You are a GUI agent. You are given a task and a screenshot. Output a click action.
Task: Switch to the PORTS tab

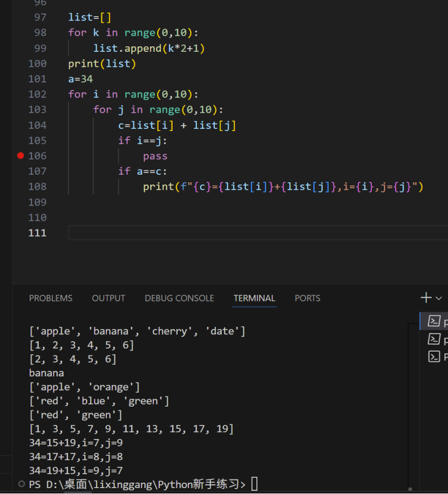point(307,298)
